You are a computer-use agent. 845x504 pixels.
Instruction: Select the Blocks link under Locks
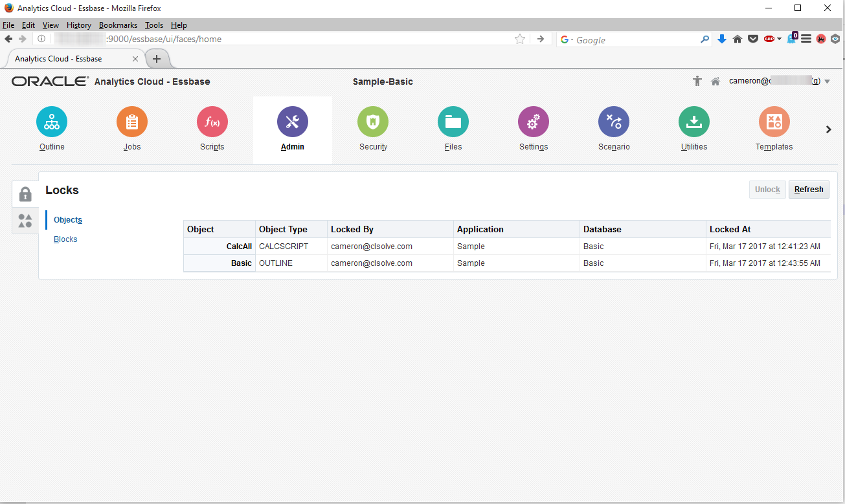pyautogui.click(x=65, y=239)
